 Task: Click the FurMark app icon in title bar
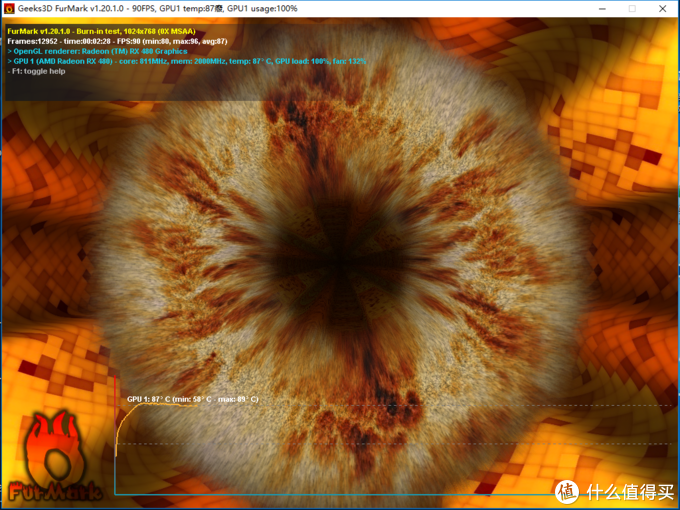tap(9, 8)
